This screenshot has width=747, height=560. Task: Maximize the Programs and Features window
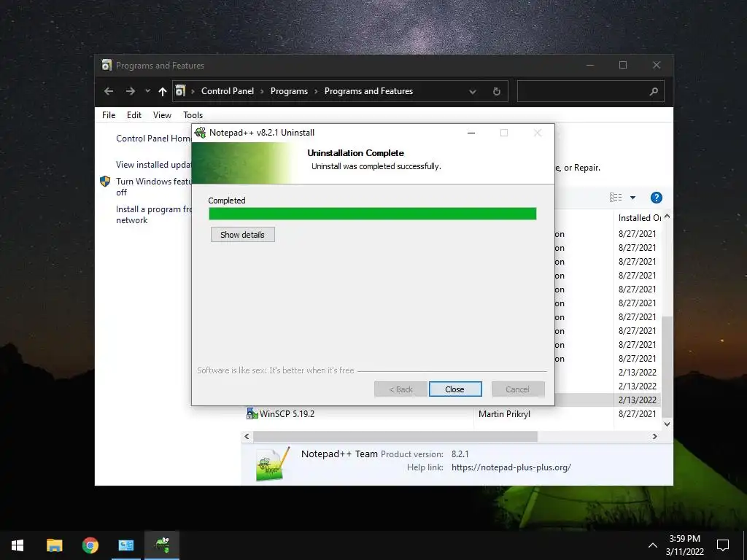point(623,65)
